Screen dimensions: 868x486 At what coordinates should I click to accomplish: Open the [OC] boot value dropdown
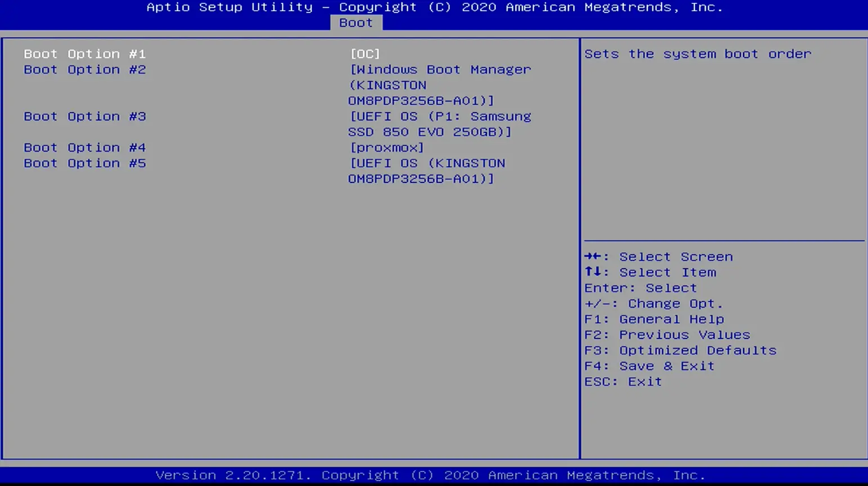(365, 54)
